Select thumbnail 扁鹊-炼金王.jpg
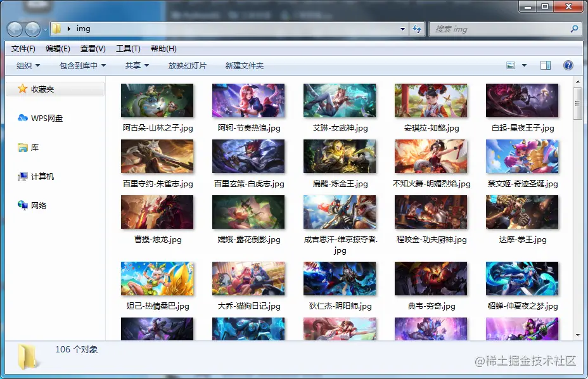 340,157
